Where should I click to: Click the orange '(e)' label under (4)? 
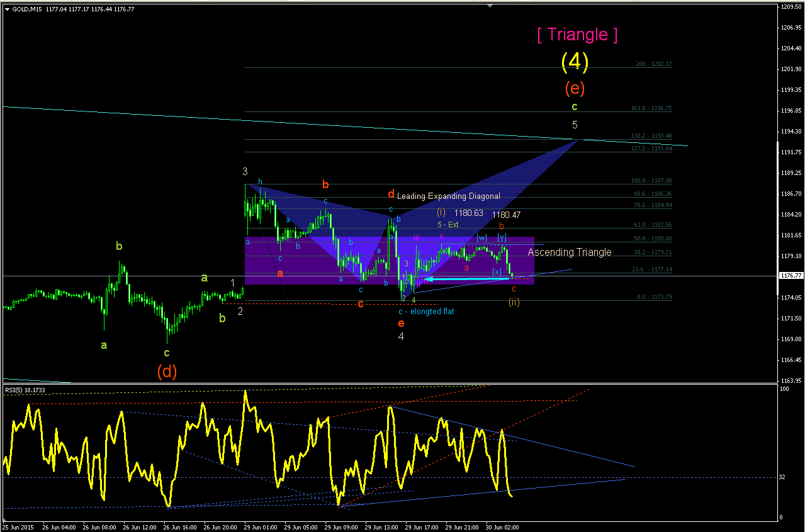[575, 88]
